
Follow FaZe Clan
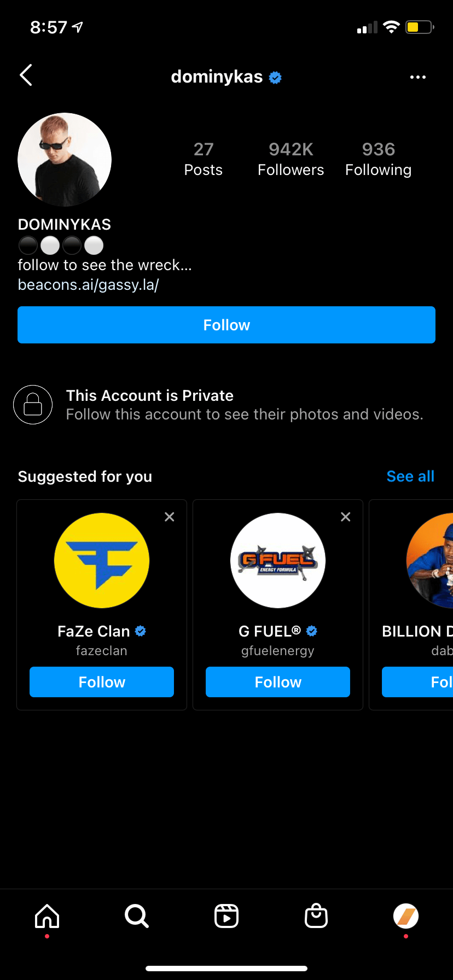coord(102,682)
